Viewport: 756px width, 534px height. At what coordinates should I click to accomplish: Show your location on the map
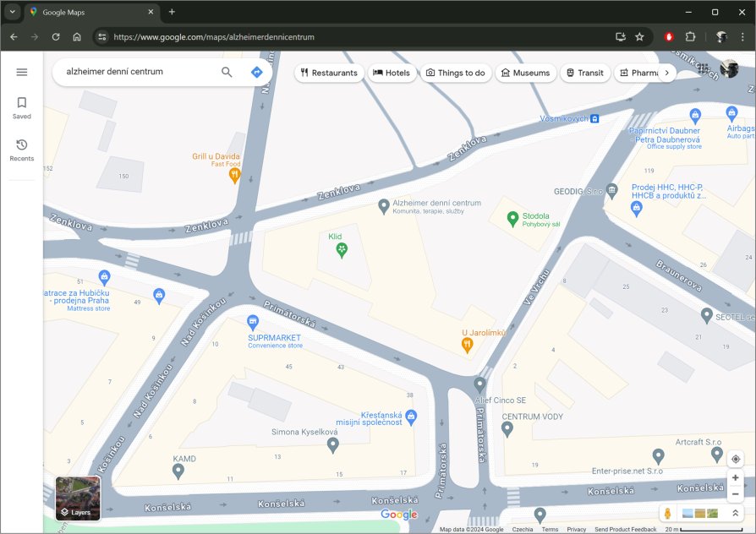(x=735, y=459)
